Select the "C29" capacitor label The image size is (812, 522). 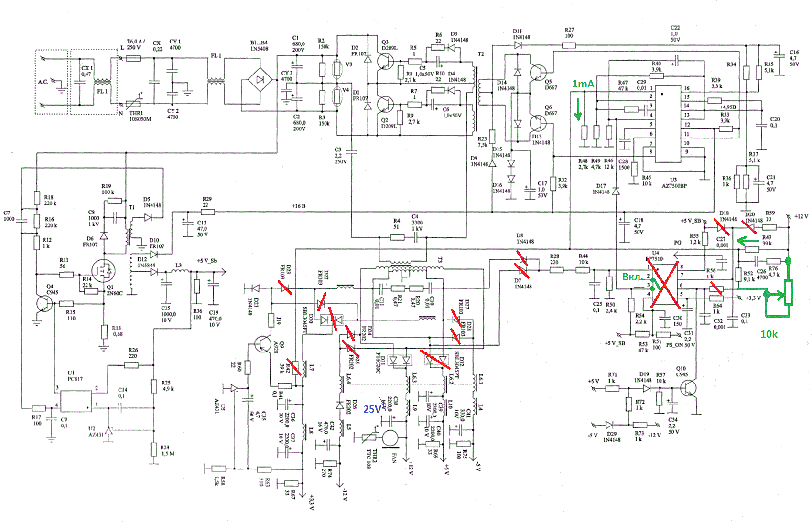click(x=641, y=82)
